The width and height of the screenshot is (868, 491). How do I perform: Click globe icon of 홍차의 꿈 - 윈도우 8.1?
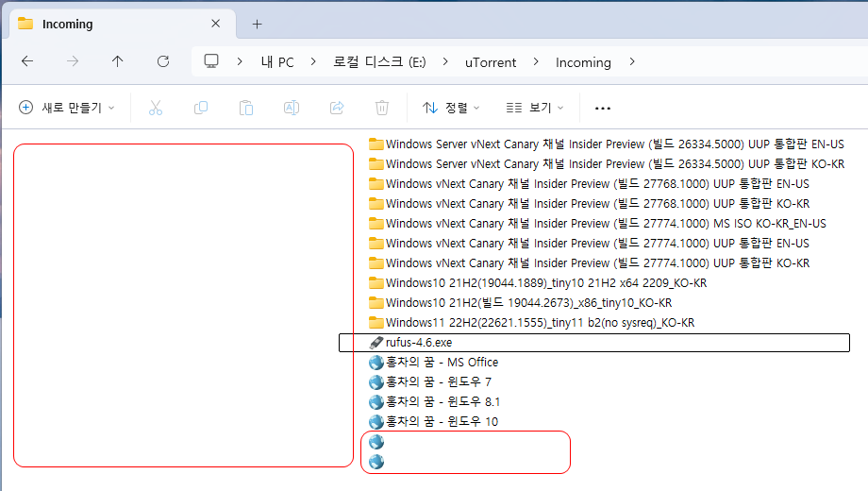coord(376,402)
